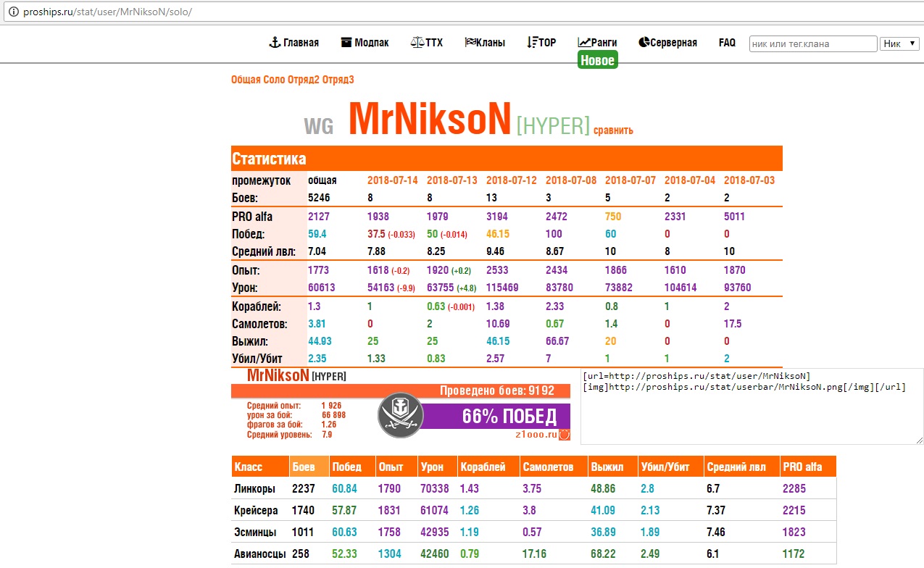Open the Серверная menu item
This screenshot has height=568, width=924.
[x=673, y=43]
